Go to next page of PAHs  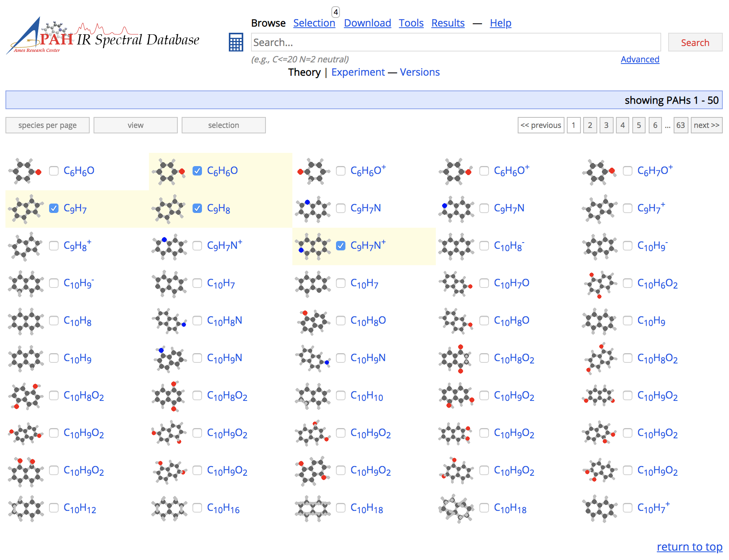(706, 125)
